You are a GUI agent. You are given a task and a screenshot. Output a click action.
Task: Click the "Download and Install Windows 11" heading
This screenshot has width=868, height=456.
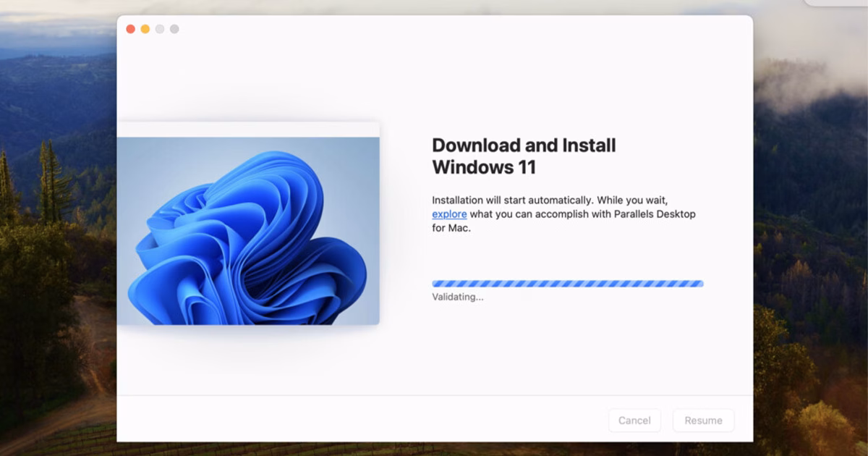tap(524, 156)
